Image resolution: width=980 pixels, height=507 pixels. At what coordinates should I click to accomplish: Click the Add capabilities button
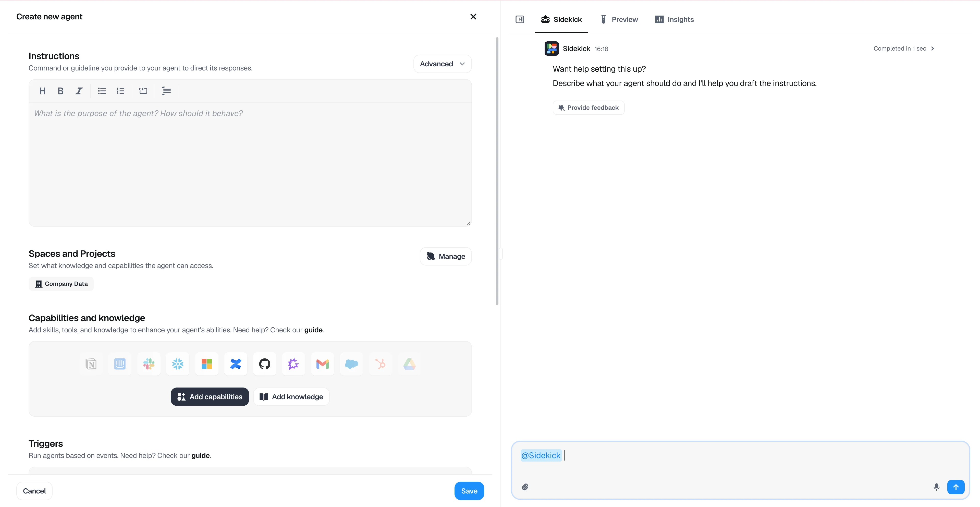click(x=210, y=397)
